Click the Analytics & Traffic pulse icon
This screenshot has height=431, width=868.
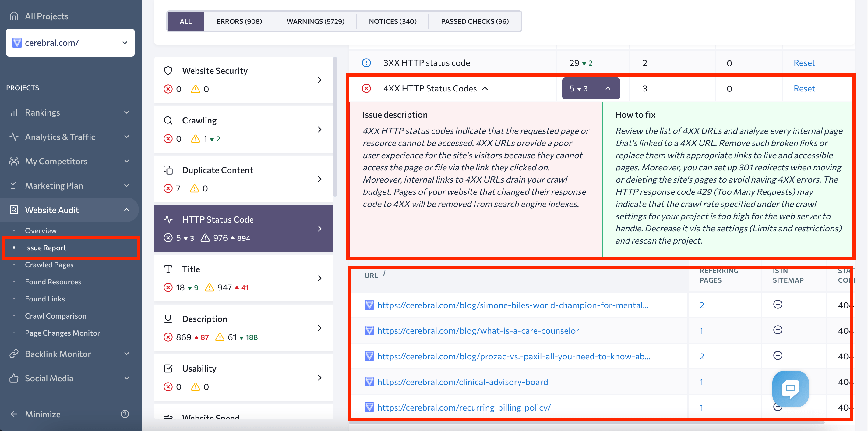(x=14, y=137)
